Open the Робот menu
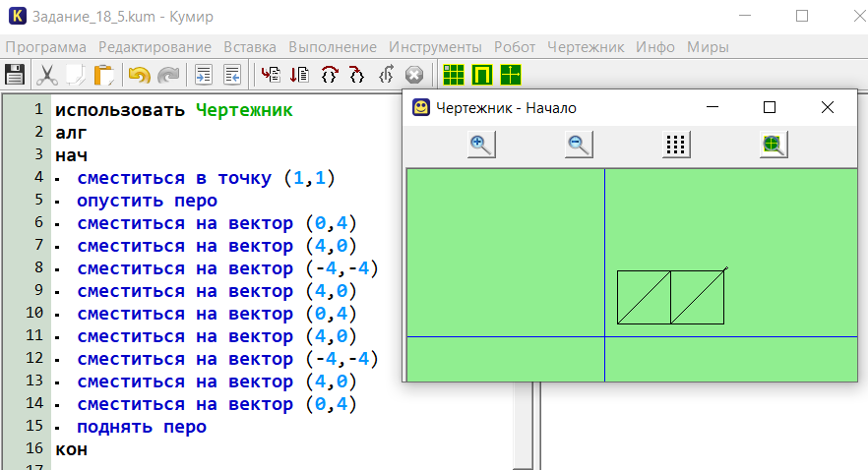Image resolution: width=868 pixels, height=470 pixels. 515,47
